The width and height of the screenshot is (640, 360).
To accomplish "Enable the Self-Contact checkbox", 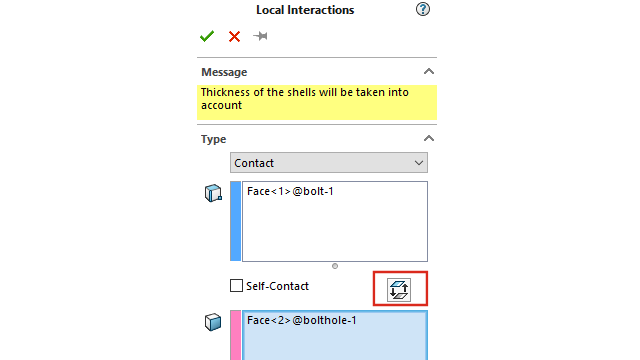I will click(236, 286).
